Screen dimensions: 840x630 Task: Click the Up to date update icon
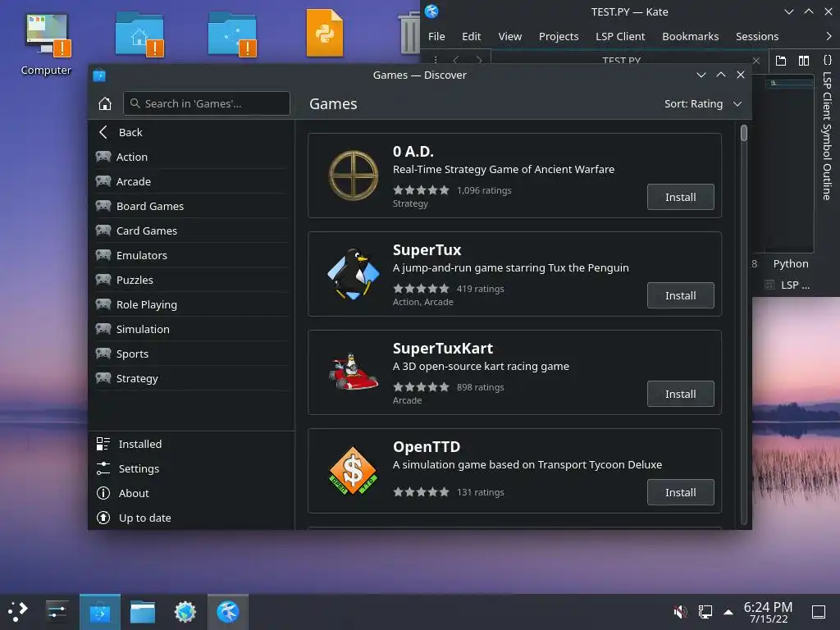tap(103, 518)
